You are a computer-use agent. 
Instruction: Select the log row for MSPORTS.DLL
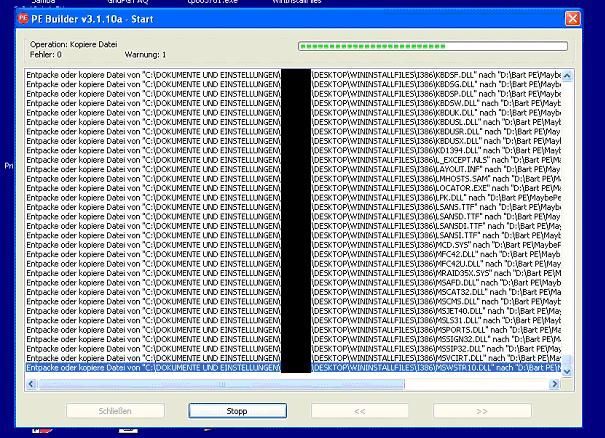pos(293,330)
